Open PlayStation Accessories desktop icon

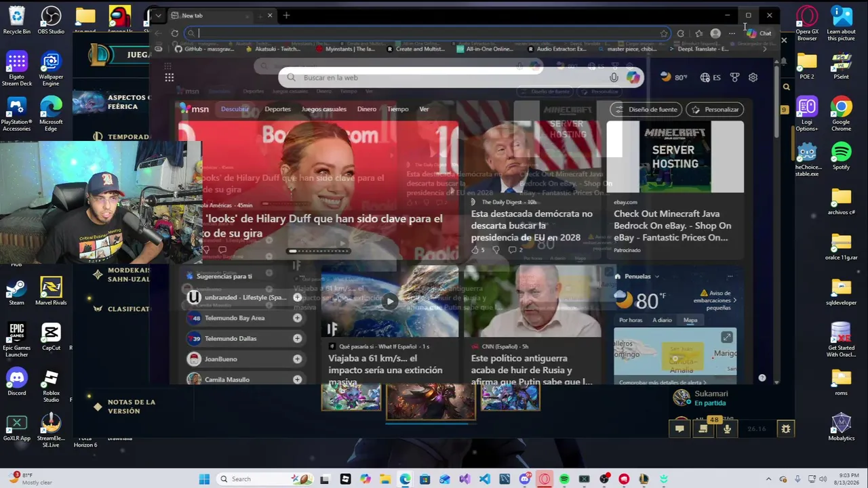point(17,115)
